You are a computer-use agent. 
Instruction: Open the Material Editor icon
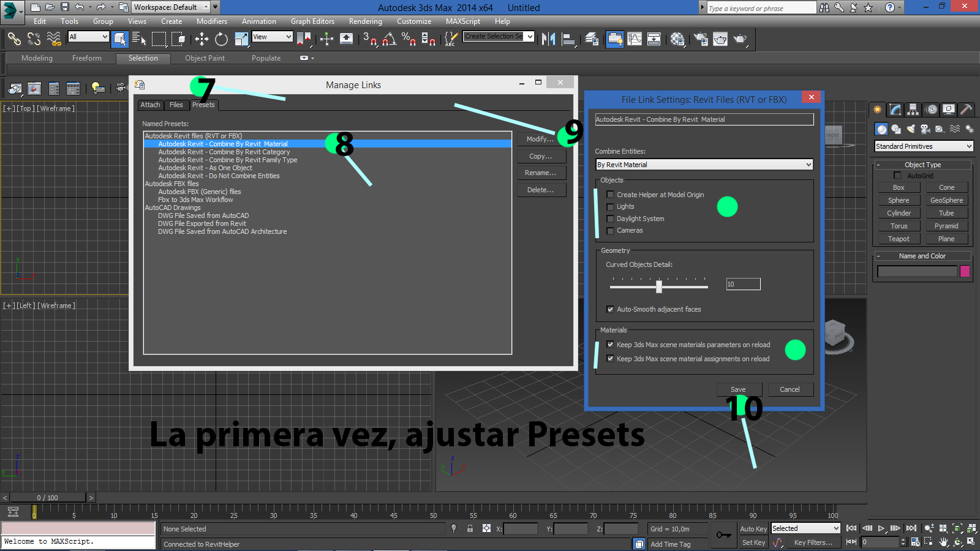click(677, 39)
